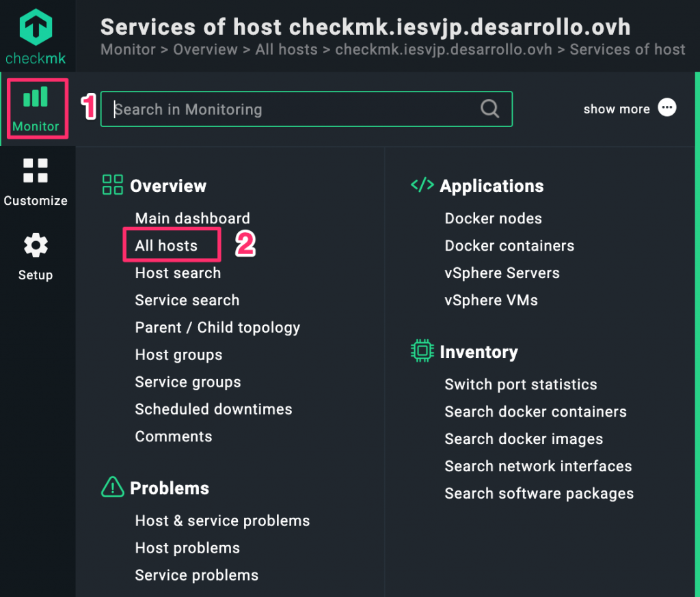Viewport: 700px width, 597px height.
Task: Select Search software packages
Action: [x=539, y=494]
